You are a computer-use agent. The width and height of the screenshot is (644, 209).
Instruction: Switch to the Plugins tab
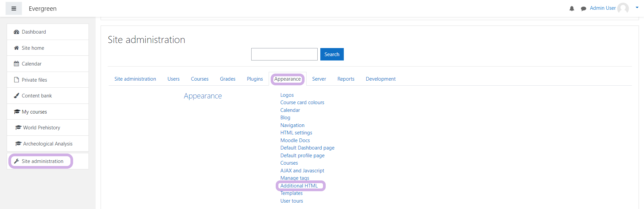point(255,79)
